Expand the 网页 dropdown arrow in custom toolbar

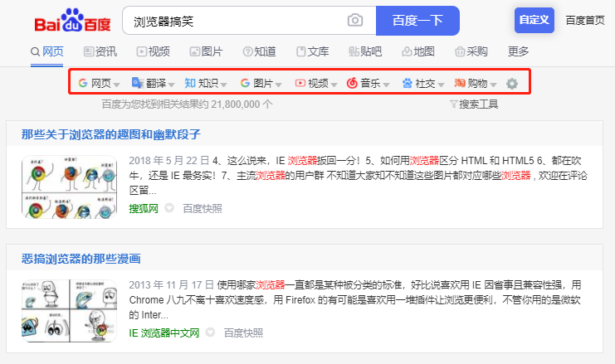click(x=116, y=85)
